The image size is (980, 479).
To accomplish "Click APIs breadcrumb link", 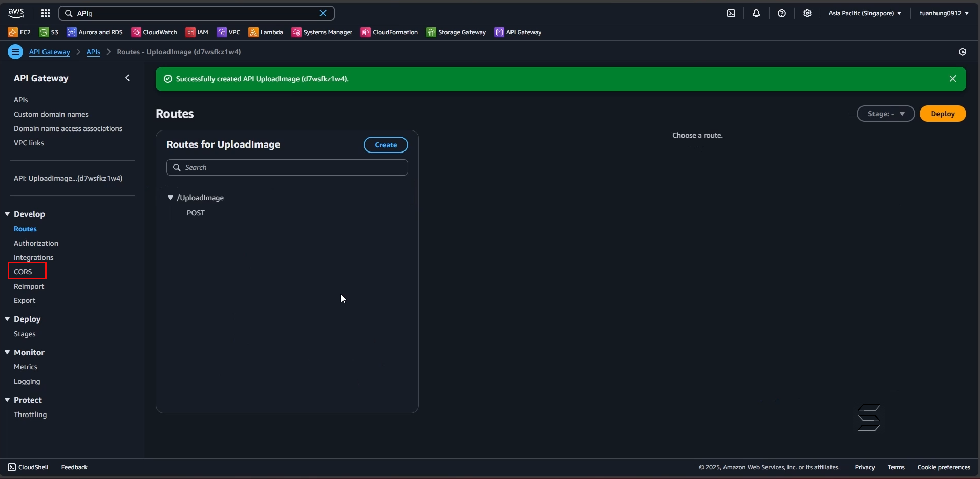I will tap(93, 52).
